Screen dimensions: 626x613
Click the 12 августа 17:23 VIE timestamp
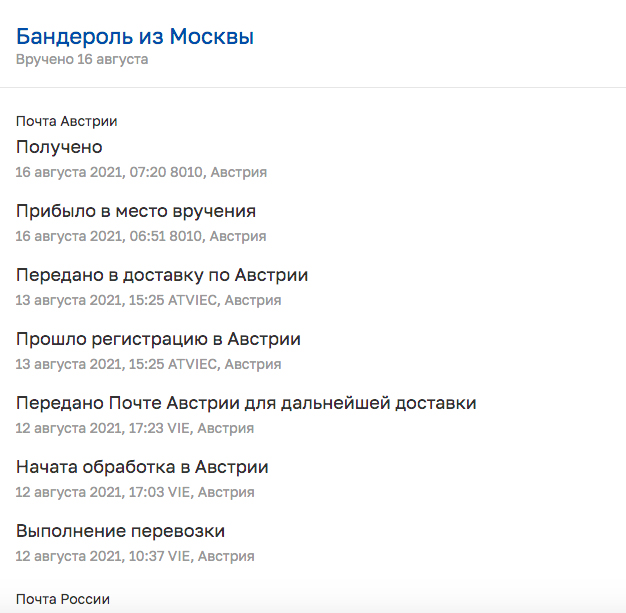(135, 428)
